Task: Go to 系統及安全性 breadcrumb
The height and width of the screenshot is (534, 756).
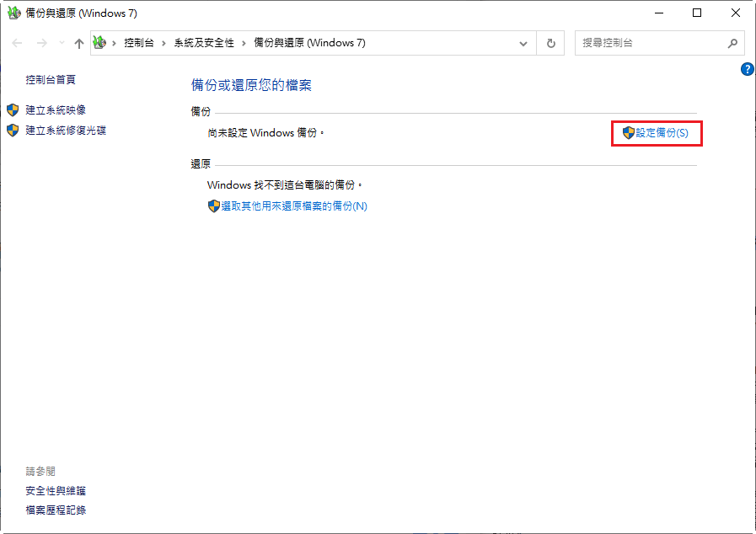Action: [204, 43]
